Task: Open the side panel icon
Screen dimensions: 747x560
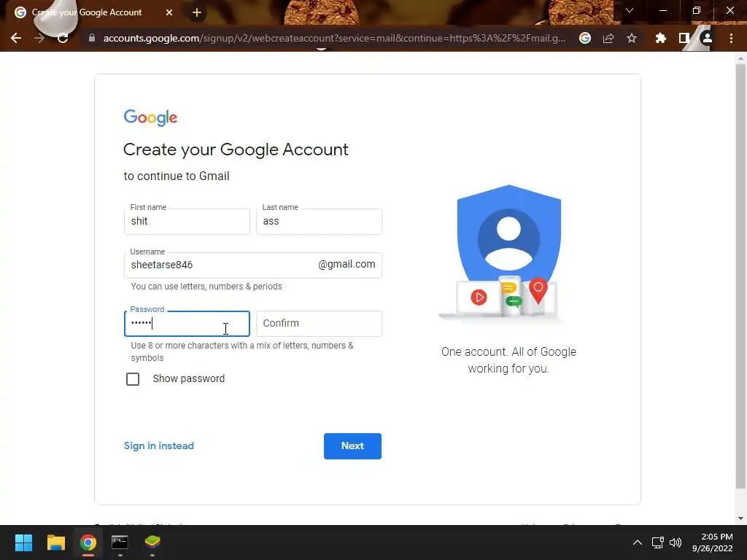Action: tap(684, 38)
